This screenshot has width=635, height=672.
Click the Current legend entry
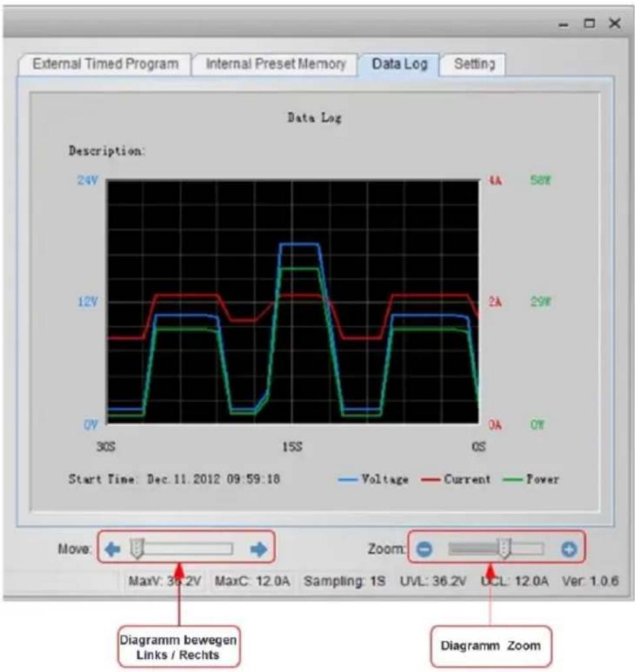click(x=455, y=479)
